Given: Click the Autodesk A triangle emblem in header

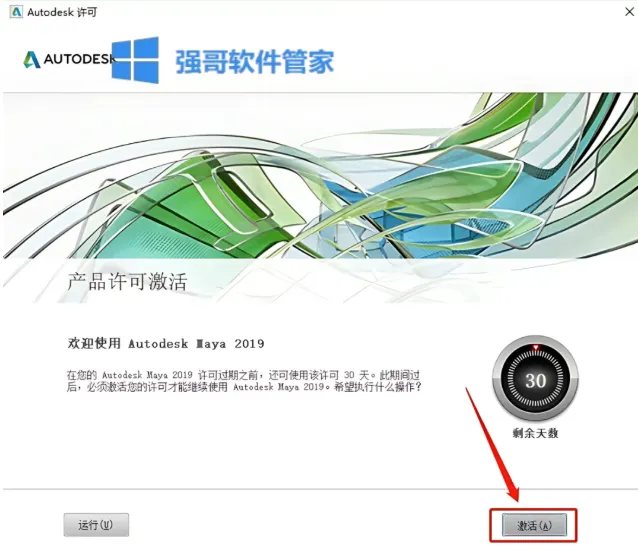Looking at the screenshot, I should (32, 59).
